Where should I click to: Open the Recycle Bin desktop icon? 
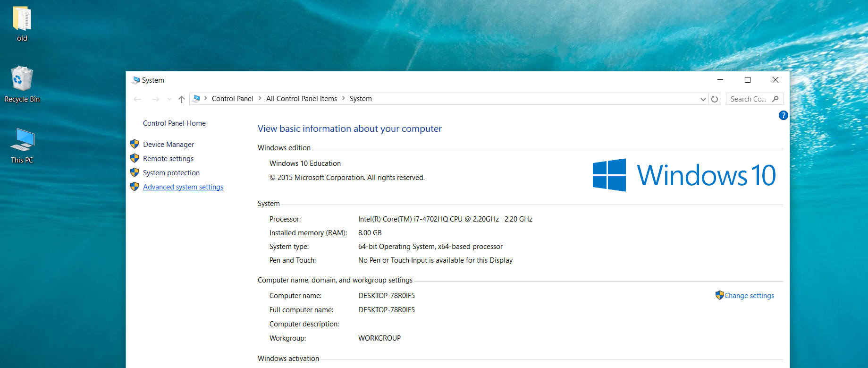click(x=22, y=85)
